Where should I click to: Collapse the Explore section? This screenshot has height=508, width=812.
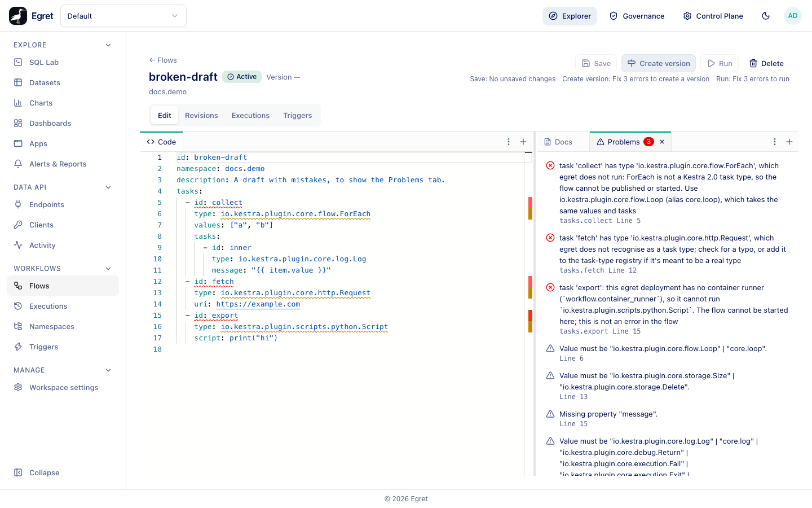point(108,45)
